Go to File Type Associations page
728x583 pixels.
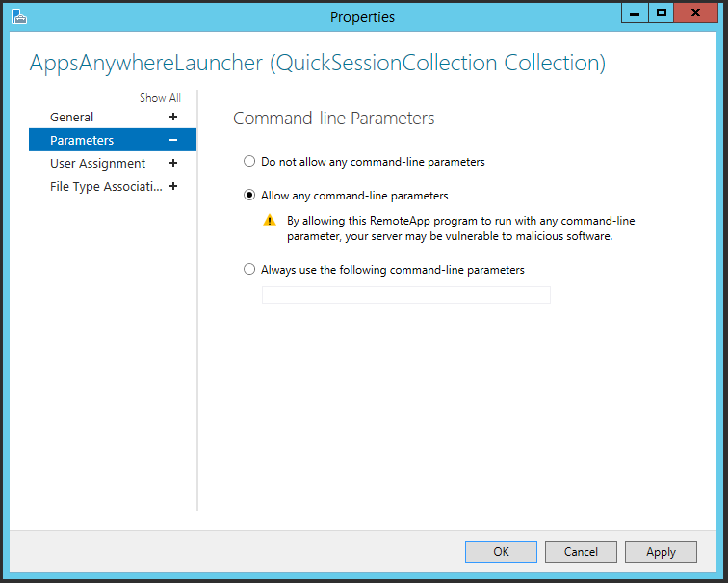[106, 187]
